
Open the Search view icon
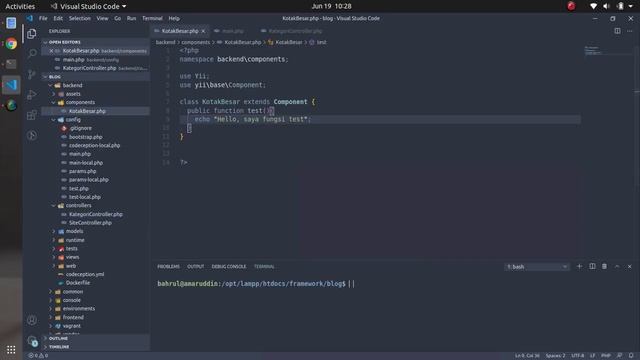click(x=31, y=54)
